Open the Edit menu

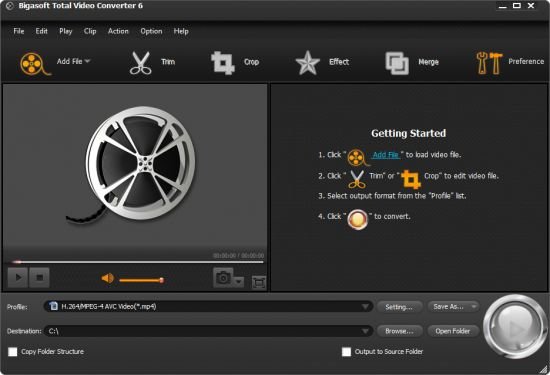tap(41, 31)
